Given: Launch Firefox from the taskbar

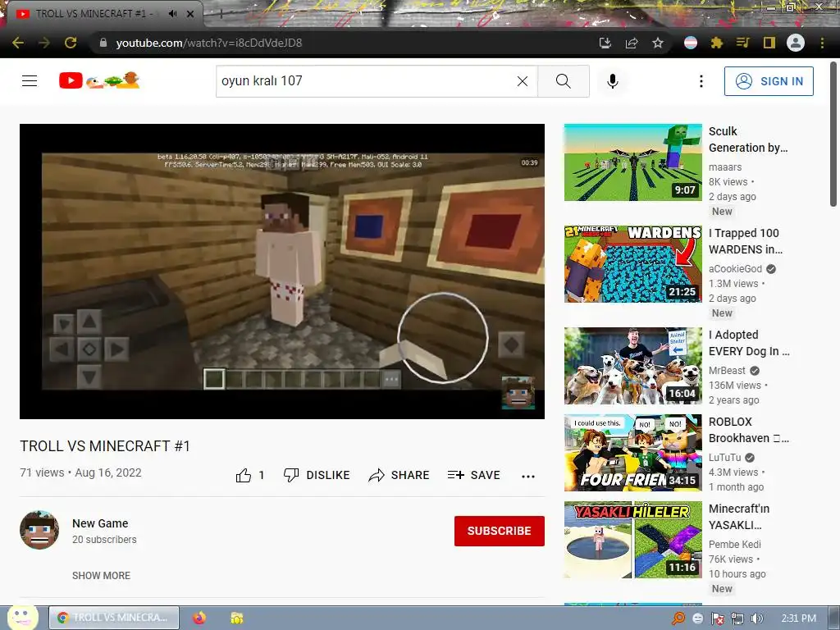Looking at the screenshot, I should [x=199, y=618].
